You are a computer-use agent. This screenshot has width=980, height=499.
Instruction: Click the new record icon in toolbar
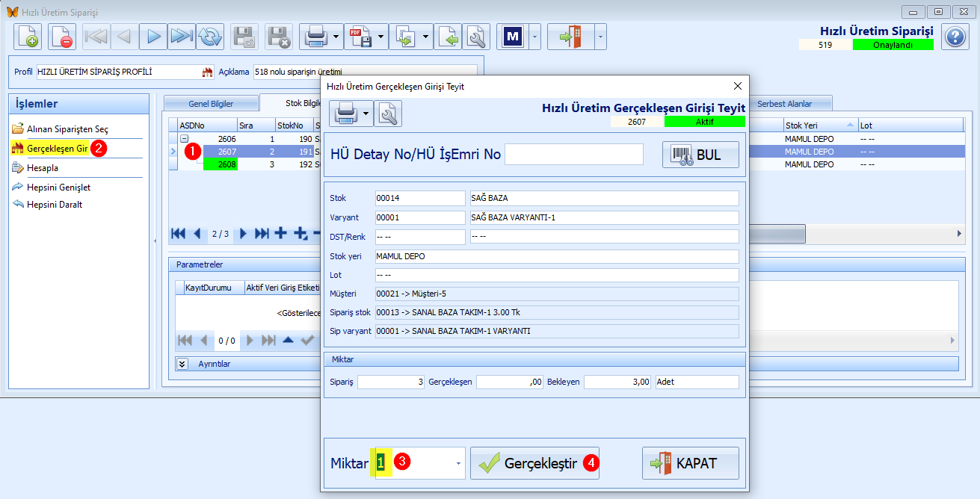pyautogui.click(x=28, y=36)
